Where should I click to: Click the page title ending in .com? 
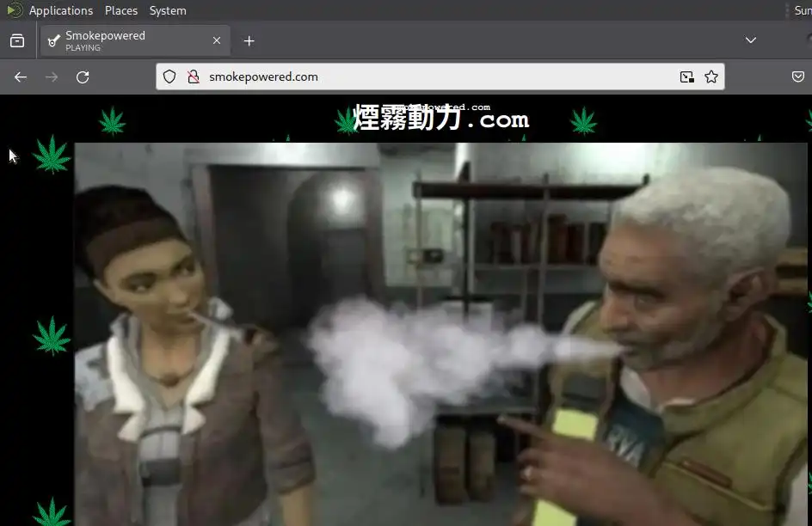click(441, 118)
